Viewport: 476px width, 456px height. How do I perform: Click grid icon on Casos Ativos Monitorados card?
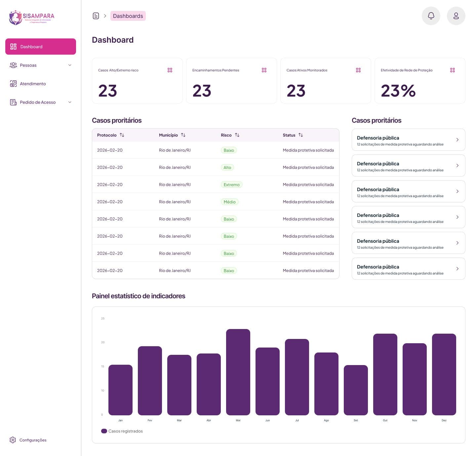[x=358, y=70]
